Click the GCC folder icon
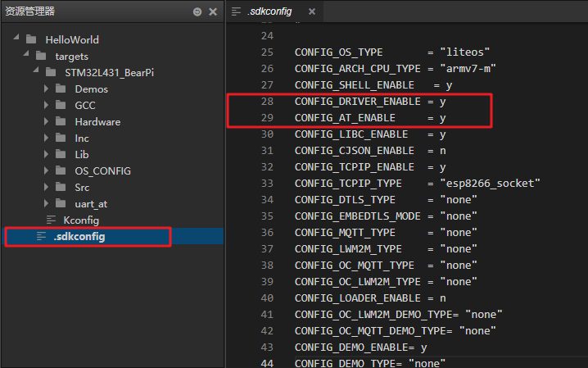588x368 pixels. [x=61, y=105]
